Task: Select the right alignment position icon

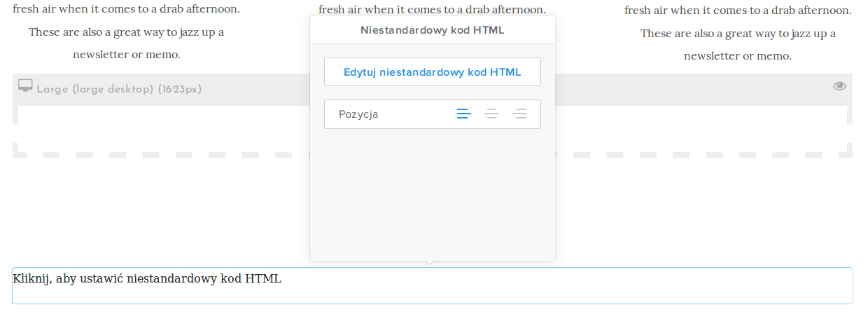Action: [x=519, y=114]
